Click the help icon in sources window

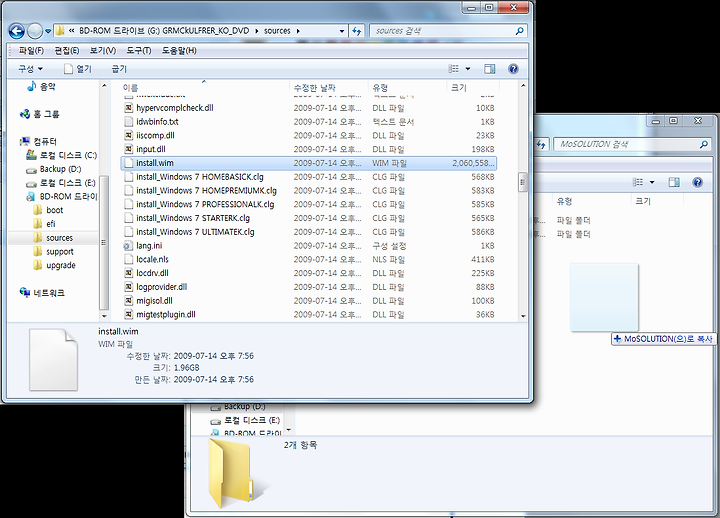(513, 69)
